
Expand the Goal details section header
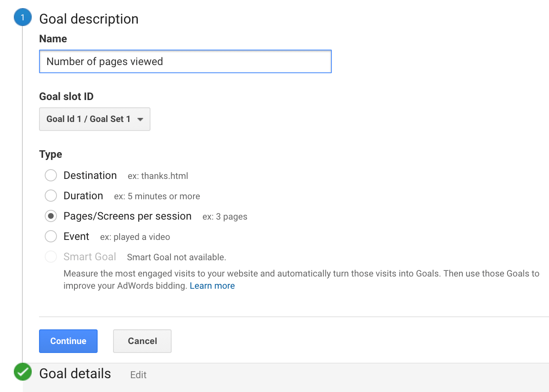(x=75, y=374)
